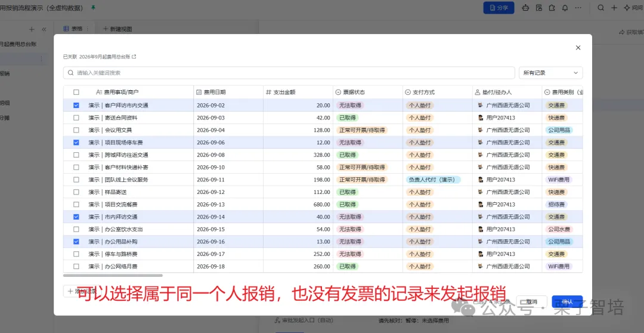Check the 跨城拜访往返交通 row checkbox
This screenshot has height=333, width=644.
click(x=76, y=155)
